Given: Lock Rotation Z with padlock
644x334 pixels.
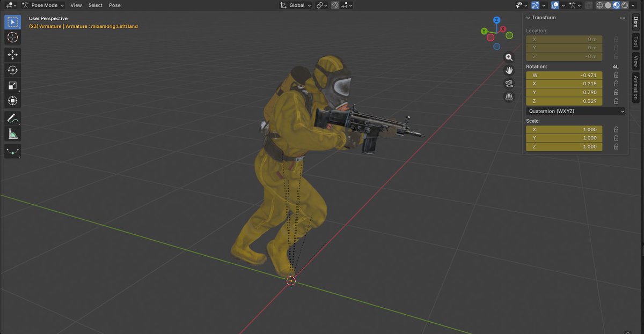Looking at the screenshot, I should click(x=616, y=101).
